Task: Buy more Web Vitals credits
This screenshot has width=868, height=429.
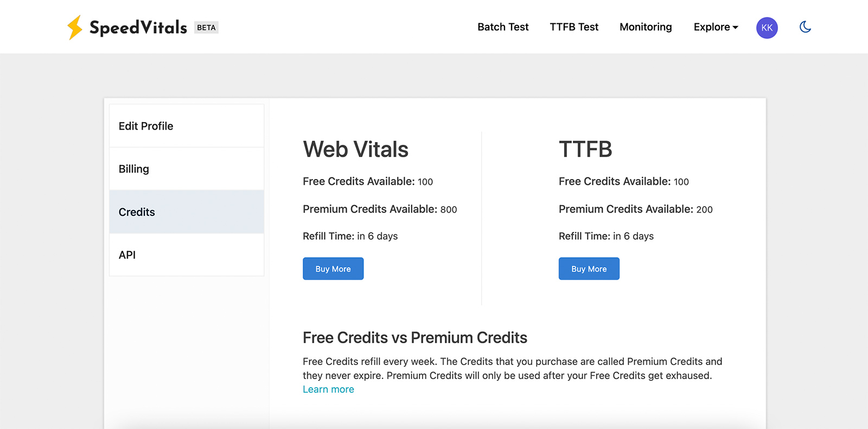Action: click(x=333, y=269)
